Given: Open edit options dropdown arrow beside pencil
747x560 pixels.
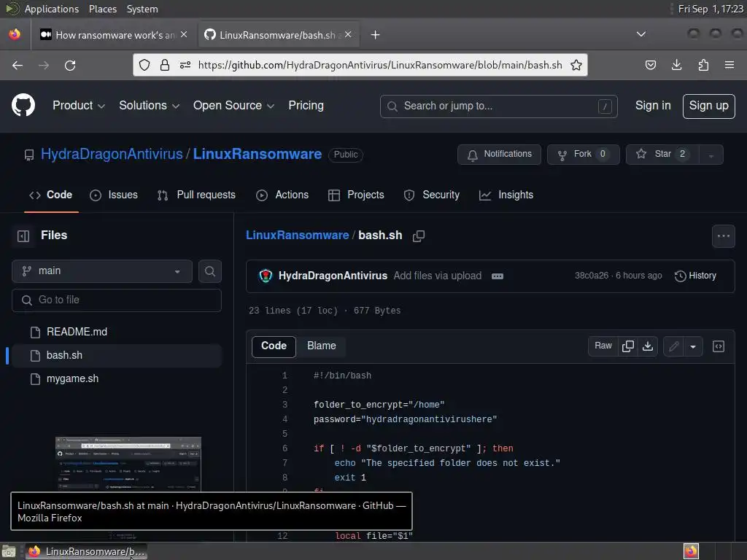Looking at the screenshot, I should click(693, 346).
